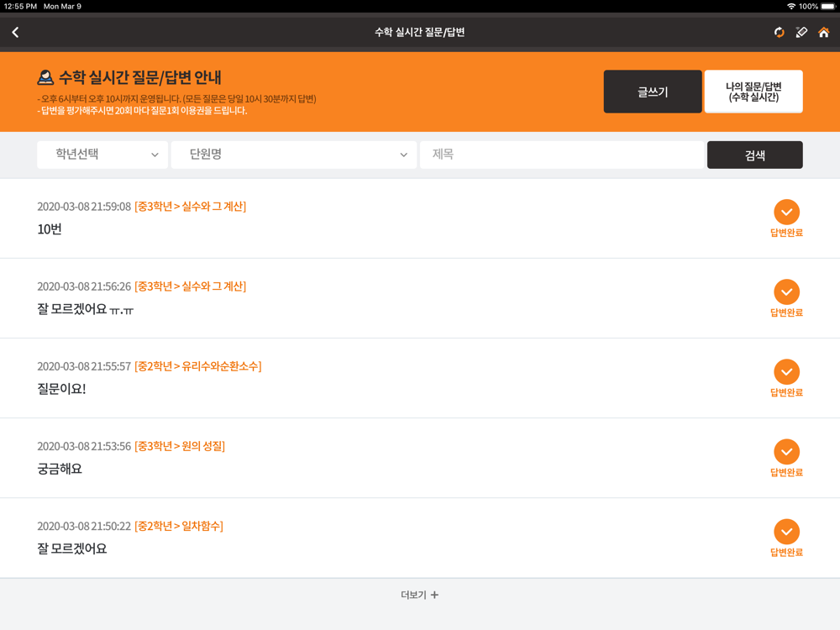
Task: Select category [중2학년 > 일차함수]
Action: 178,526
